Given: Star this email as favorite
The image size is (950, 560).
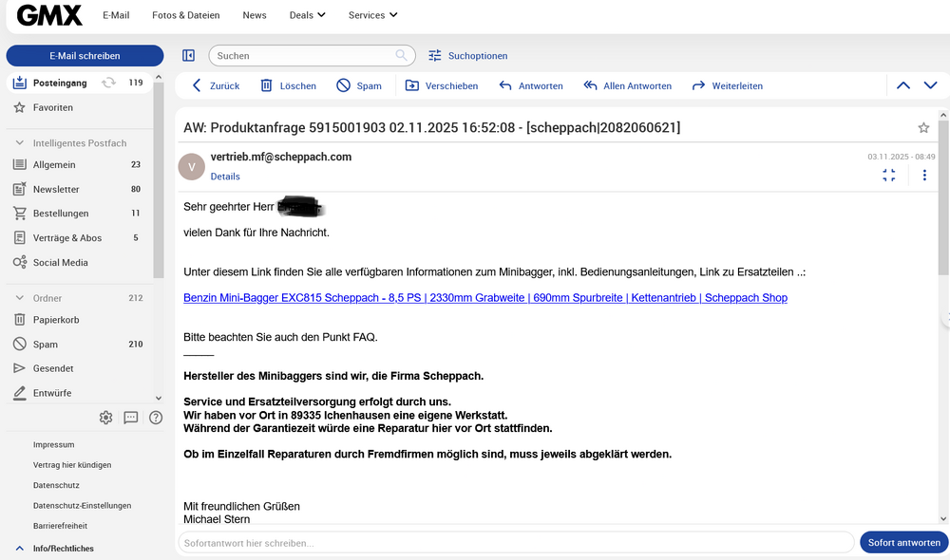Looking at the screenshot, I should point(923,128).
